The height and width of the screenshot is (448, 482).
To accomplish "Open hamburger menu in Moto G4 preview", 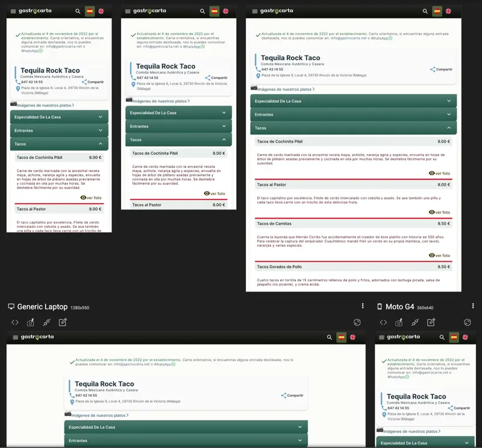I will [381, 337].
